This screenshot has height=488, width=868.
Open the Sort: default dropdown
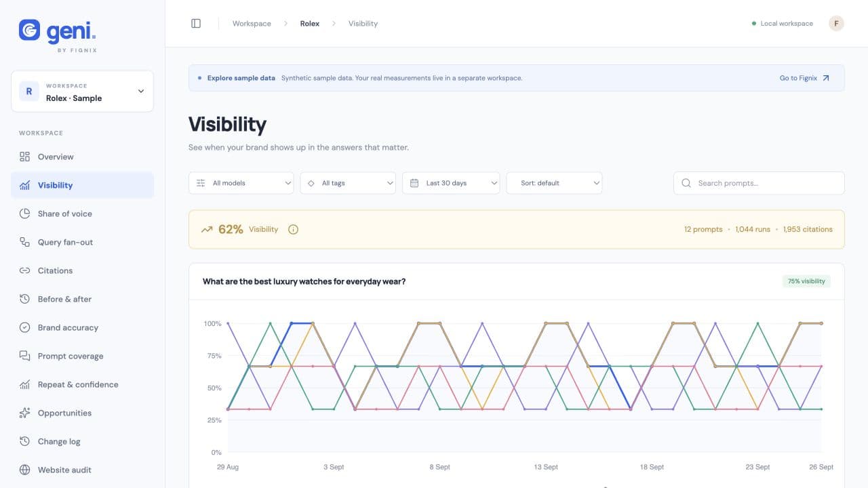[554, 183]
